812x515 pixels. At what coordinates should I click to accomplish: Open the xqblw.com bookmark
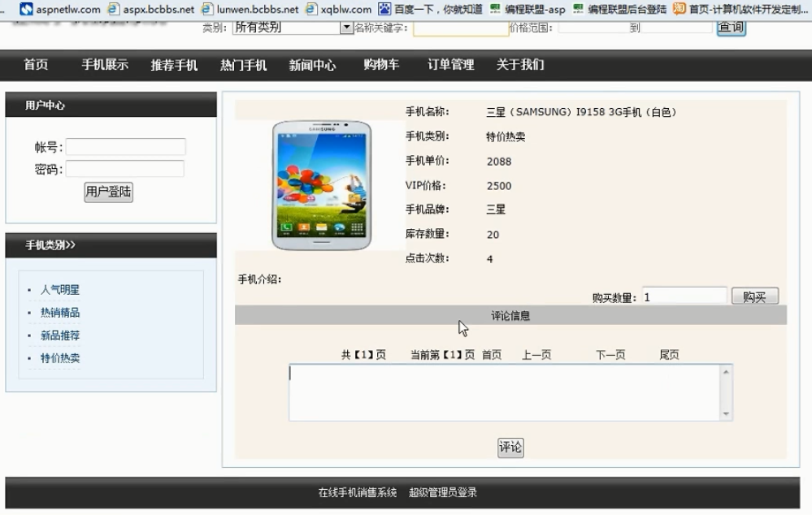point(339,9)
